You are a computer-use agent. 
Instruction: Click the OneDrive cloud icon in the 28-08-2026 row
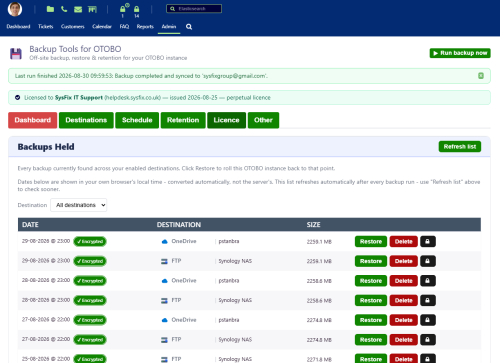click(x=164, y=281)
